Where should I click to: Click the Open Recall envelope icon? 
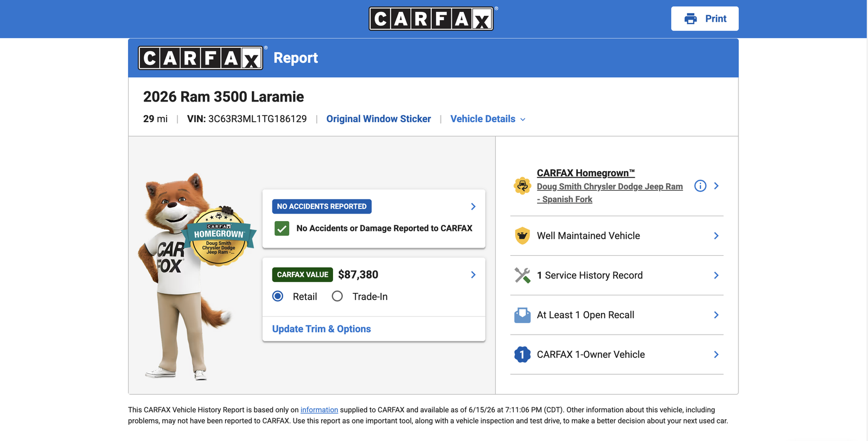tap(522, 315)
